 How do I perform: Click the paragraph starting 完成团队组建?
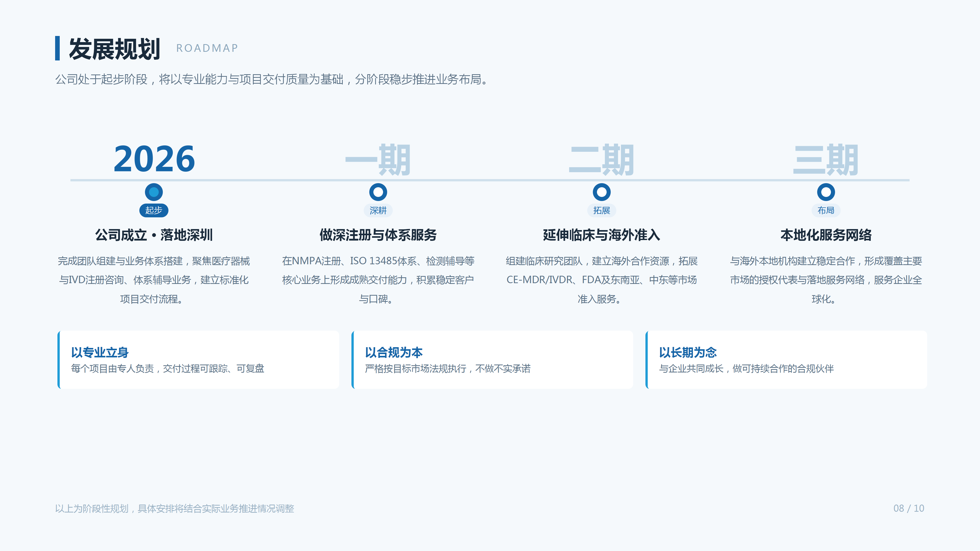(x=154, y=280)
